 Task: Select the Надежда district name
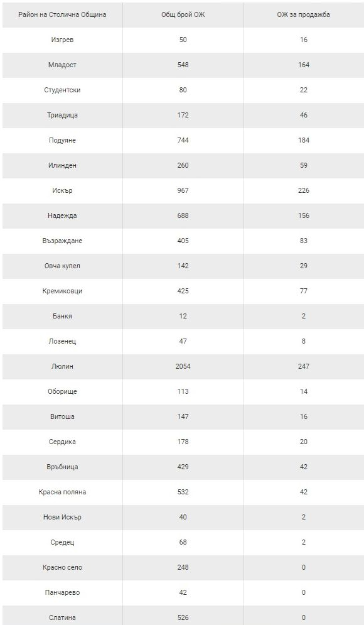click(x=62, y=215)
